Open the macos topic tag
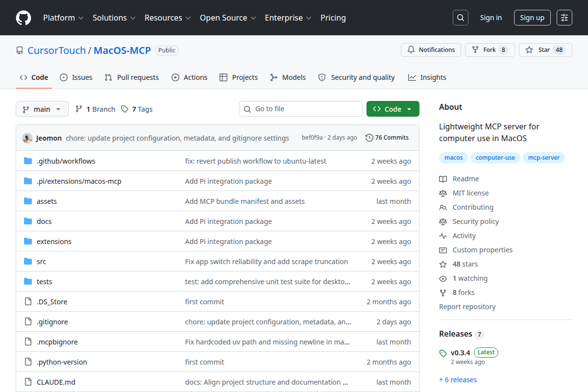588x392 pixels. point(453,158)
